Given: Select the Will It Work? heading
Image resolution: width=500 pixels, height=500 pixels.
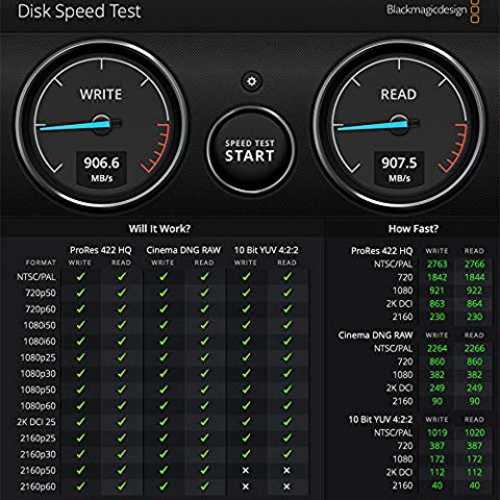Looking at the screenshot, I should point(159,229).
